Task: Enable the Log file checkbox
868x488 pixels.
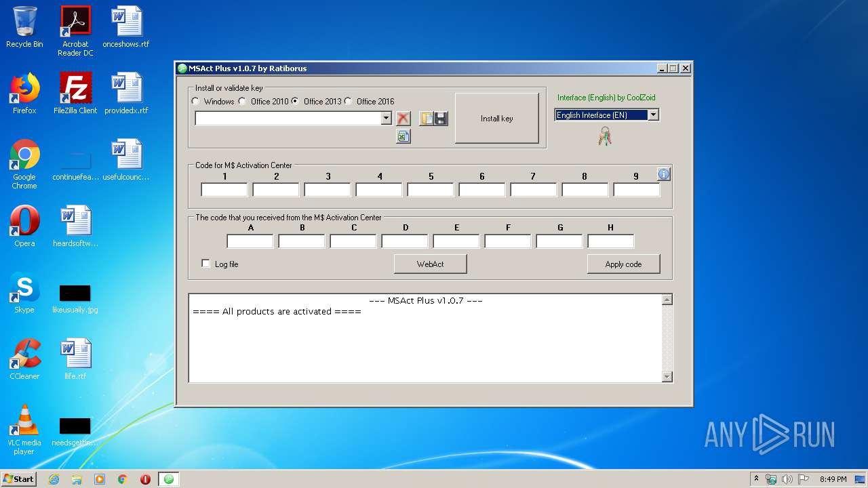Action: click(206, 264)
